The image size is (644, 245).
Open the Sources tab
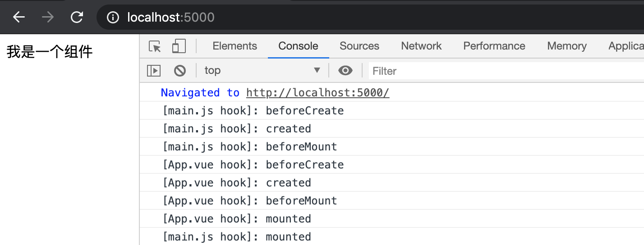[359, 46]
